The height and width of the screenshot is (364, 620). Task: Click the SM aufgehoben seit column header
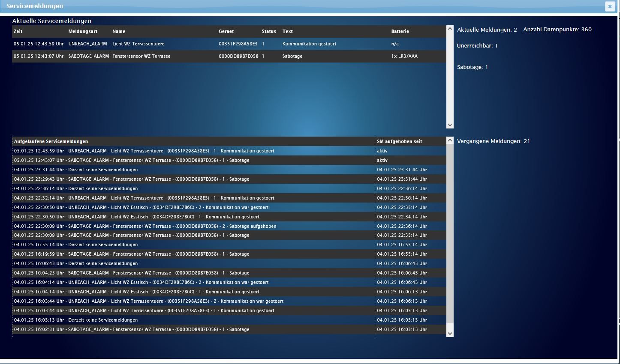tap(399, 141)
